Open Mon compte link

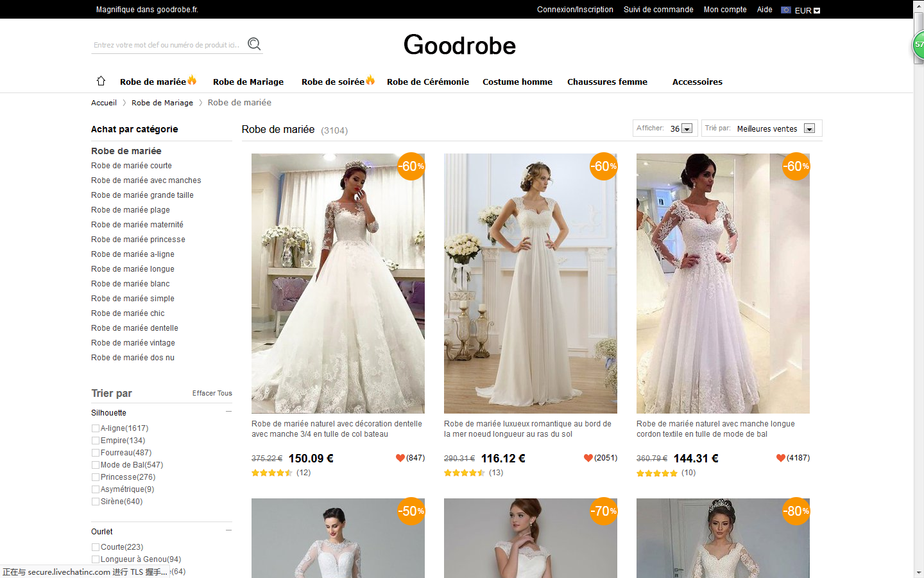[x=725, y=10]
